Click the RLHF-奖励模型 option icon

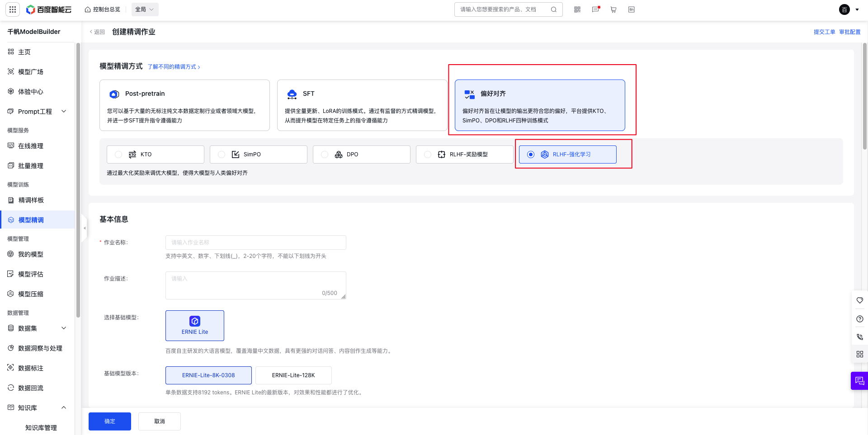(442, 154)
